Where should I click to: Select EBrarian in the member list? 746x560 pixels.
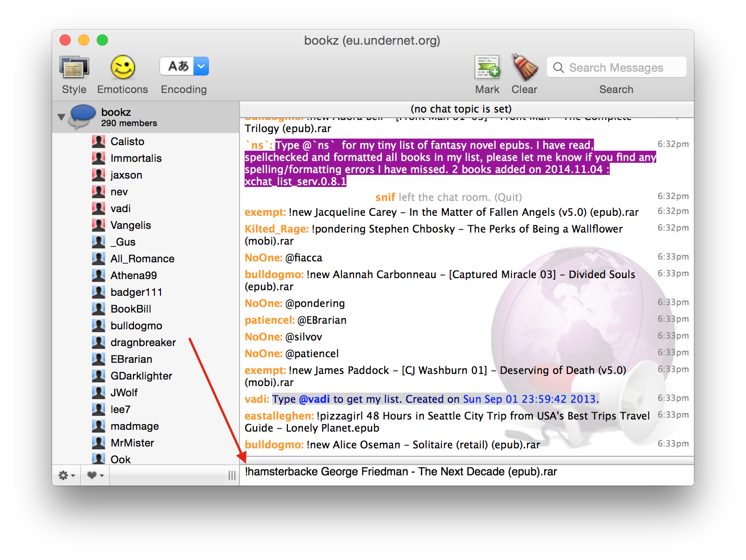pyautogui.click(x=131, y=359)
